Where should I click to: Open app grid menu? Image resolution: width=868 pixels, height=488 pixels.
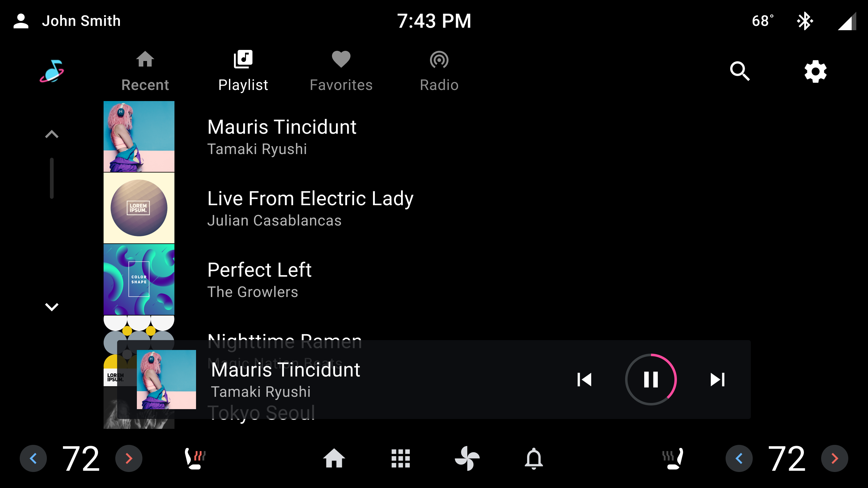click(x=401, y=459)
